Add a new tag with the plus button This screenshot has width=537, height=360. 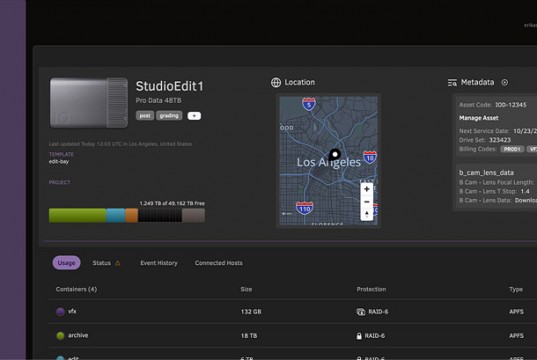point(194,116)
